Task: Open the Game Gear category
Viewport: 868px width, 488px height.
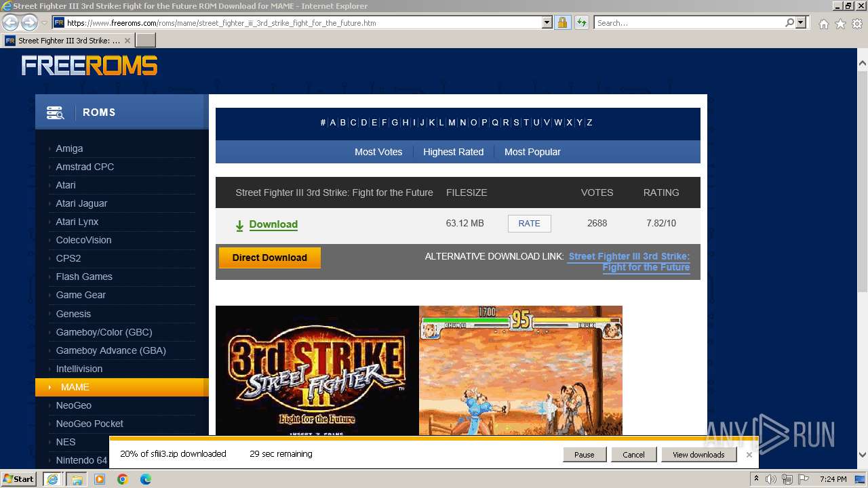Action: (x=81, y=295)
